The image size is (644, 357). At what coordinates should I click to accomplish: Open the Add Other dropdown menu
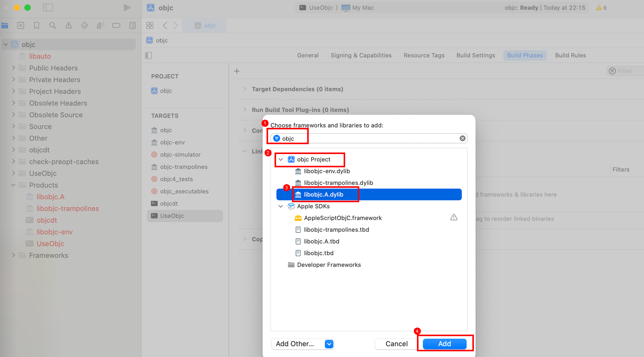pyautogui.click(x=329, y=344)
